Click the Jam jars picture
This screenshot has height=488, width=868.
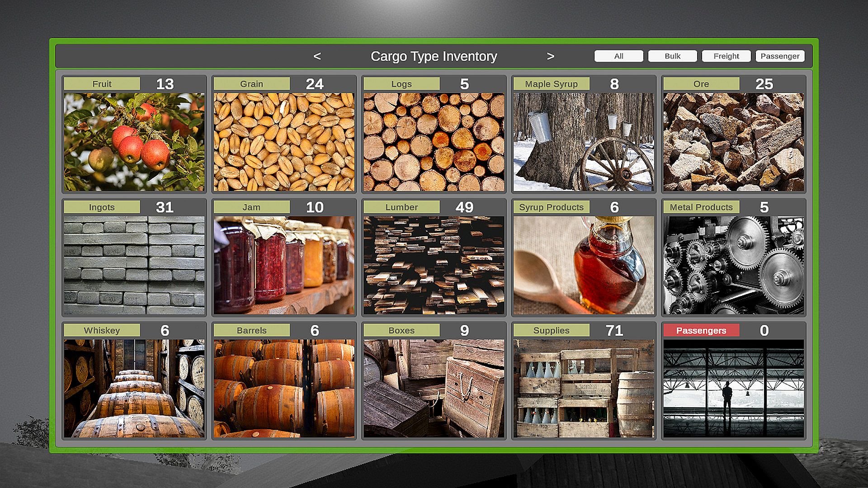[284, 265]
